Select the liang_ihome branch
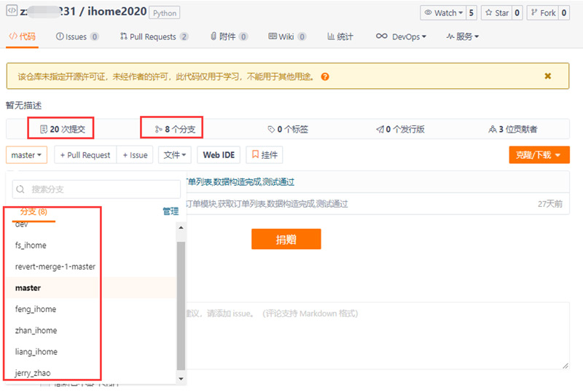Screen dimensions: 583x392 coord(90,351)
